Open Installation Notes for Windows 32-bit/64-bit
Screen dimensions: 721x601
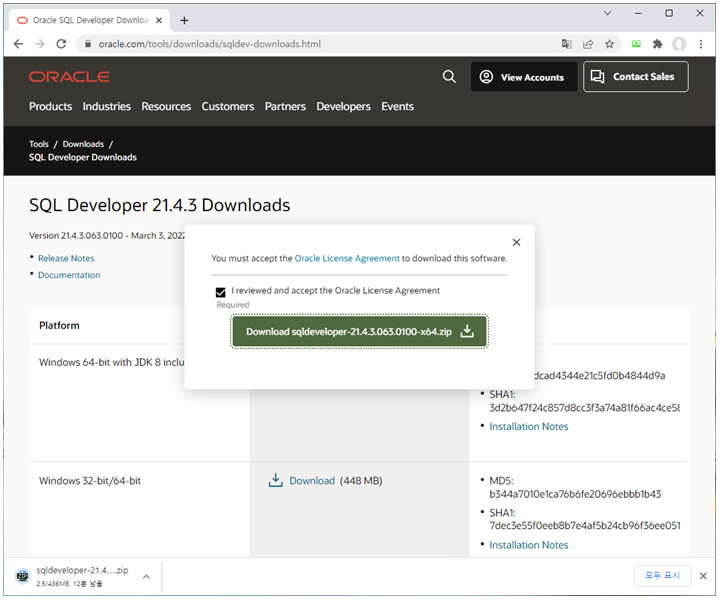pos(529,545)
